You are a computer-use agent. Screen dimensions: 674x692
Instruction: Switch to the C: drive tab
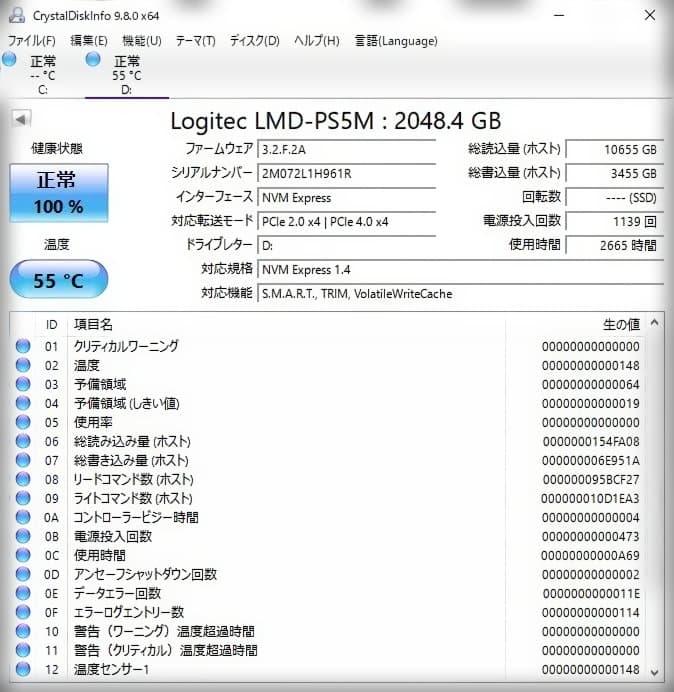pyautogui.click(x=42, y=74)
